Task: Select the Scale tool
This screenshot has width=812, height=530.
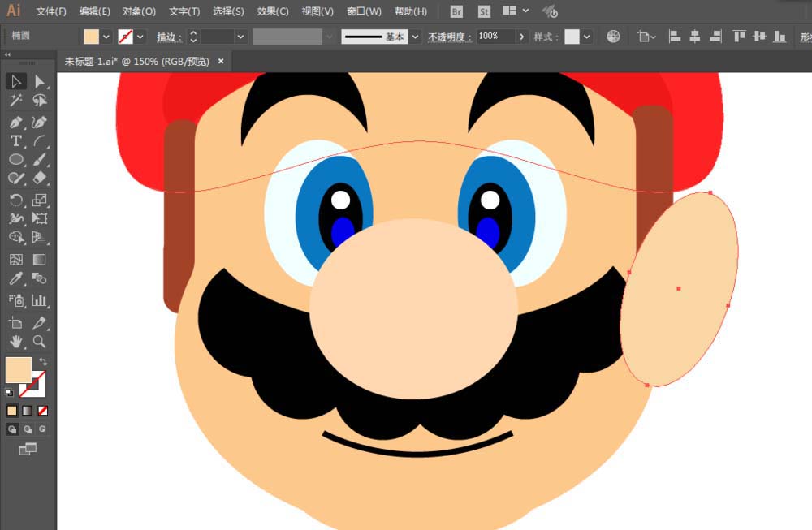Action: pyautogui.click(x=39, y=200)
